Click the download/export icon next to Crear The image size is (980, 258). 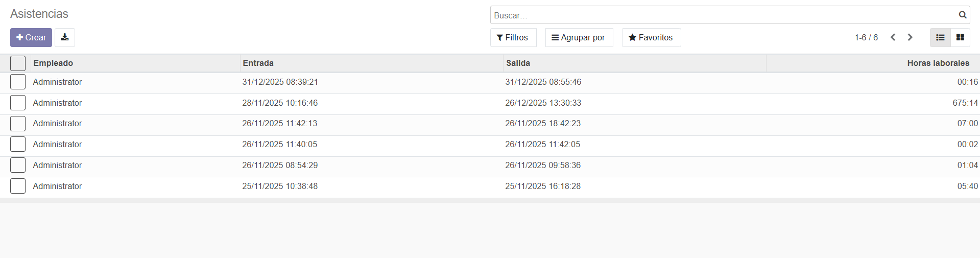tap(65, 37)
